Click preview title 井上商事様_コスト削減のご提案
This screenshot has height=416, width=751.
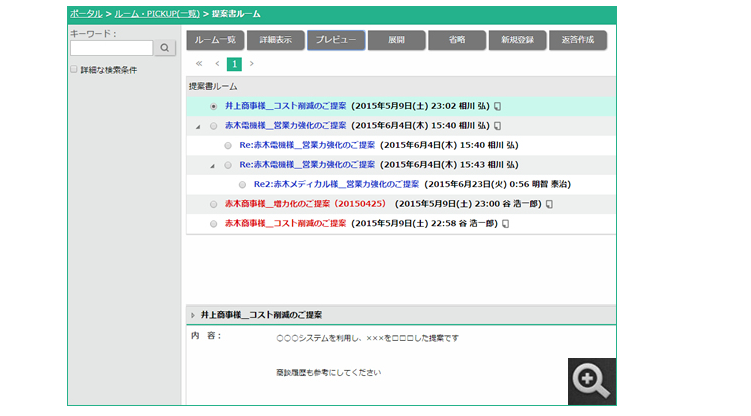click(x=261, y=315)
